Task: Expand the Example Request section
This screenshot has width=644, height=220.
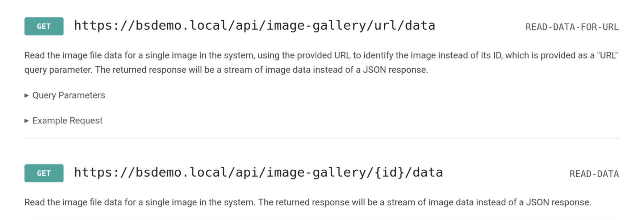Action: (x=67, y=120)
